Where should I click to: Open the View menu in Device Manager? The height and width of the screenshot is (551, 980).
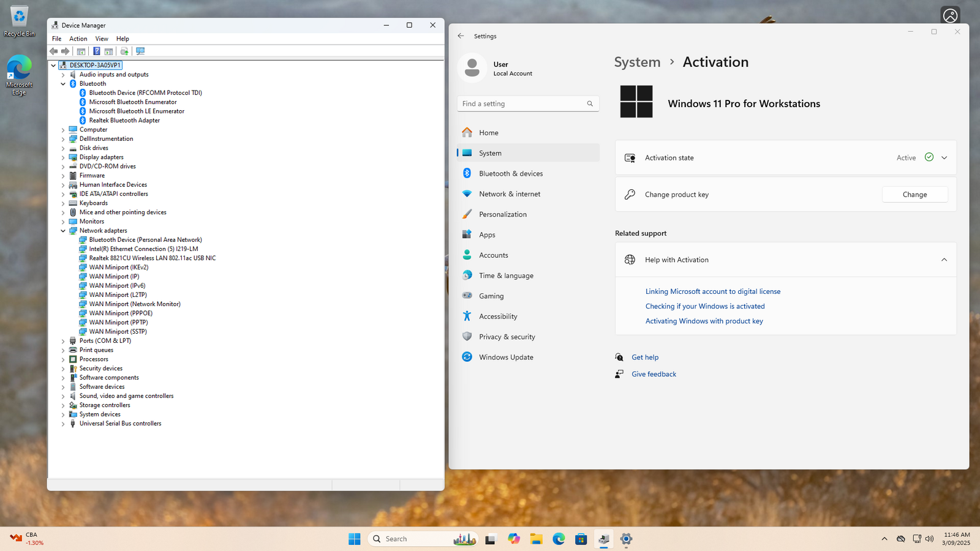coord(102,39)
